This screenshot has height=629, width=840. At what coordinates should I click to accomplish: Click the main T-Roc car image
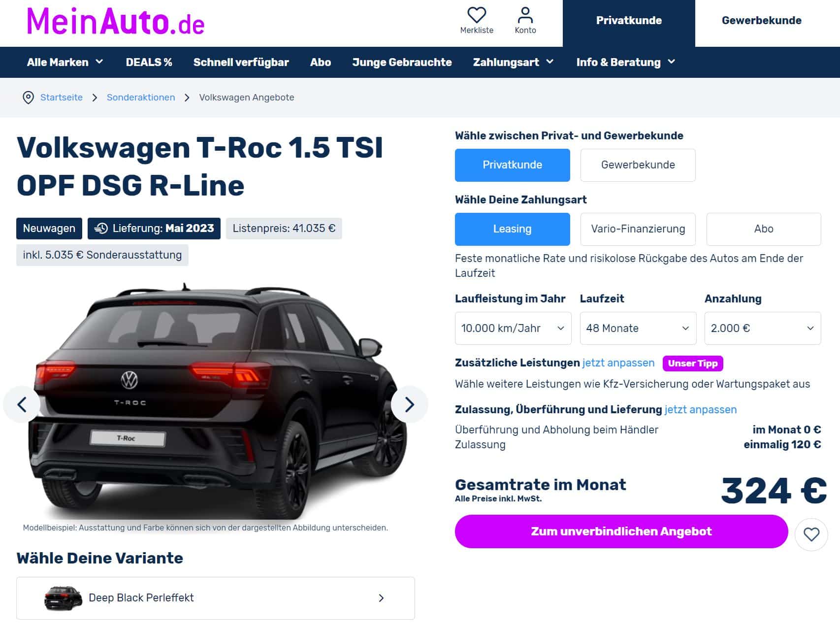[217, 401]
